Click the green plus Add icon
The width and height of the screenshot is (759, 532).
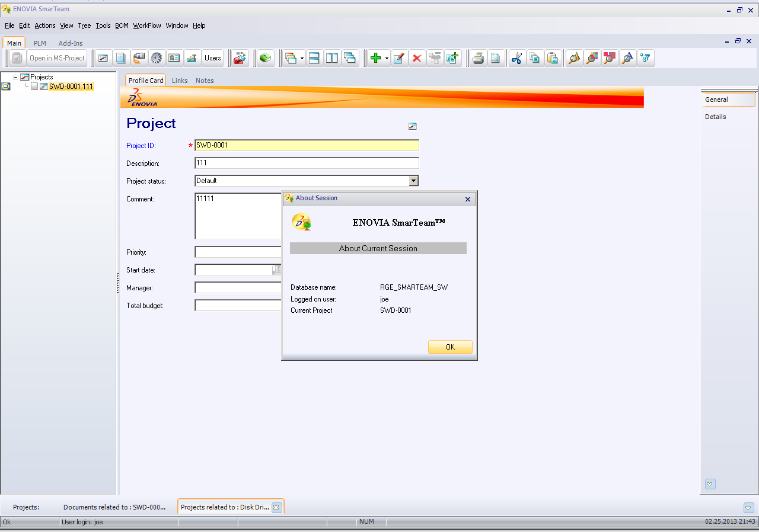(x=375, y=58)
